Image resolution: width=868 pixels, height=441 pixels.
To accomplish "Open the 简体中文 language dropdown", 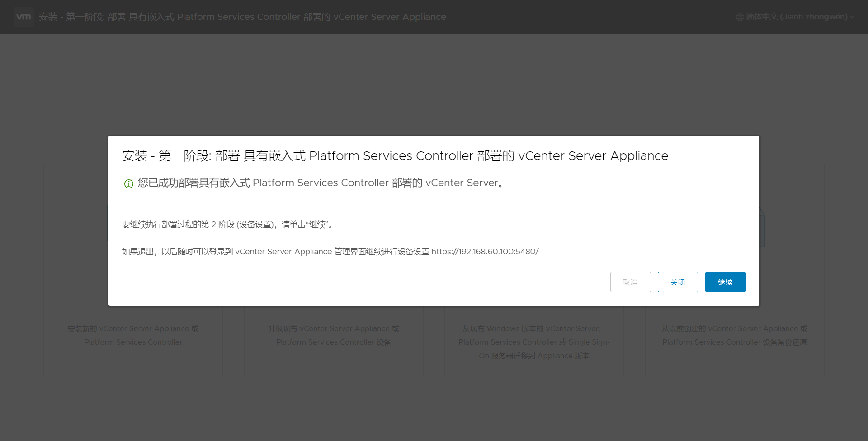I will tap(796, 17).
